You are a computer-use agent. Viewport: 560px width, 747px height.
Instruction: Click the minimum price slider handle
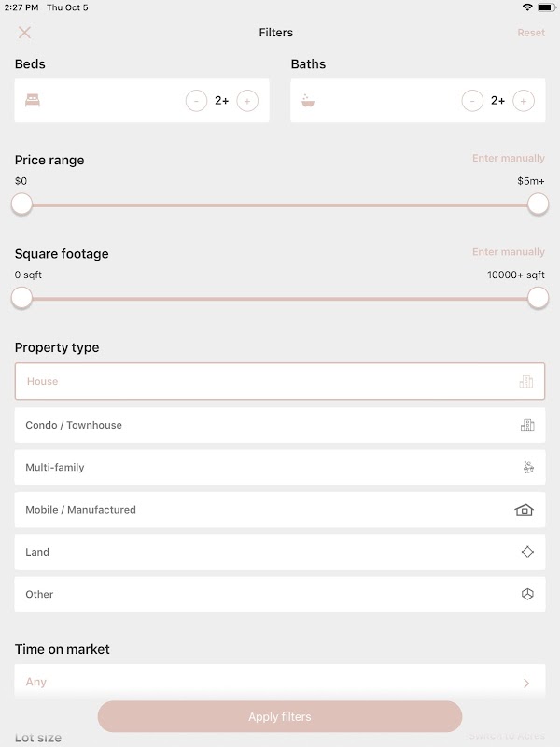[x=21, y=204]
